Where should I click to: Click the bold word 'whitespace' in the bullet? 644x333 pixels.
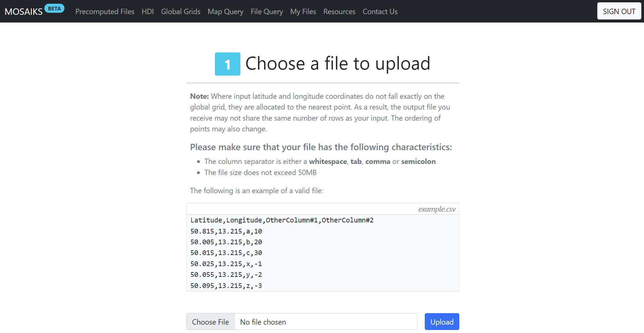point(328,162)
